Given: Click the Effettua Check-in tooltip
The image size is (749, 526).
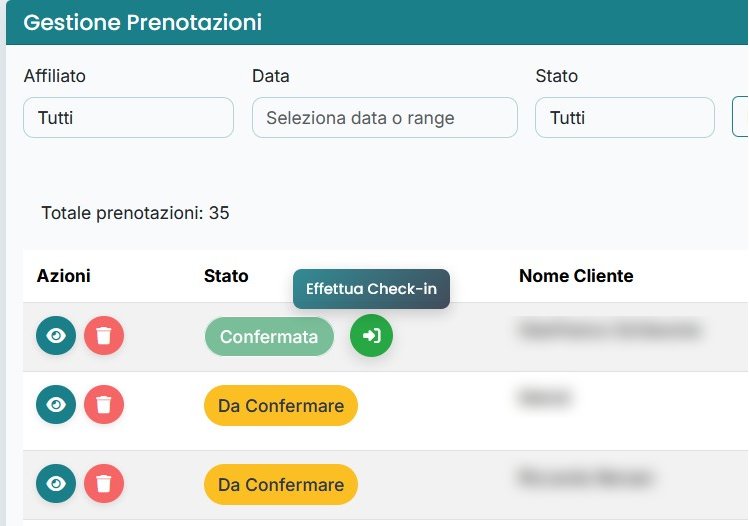Looking at the screenshot, I should coord(371,289).
